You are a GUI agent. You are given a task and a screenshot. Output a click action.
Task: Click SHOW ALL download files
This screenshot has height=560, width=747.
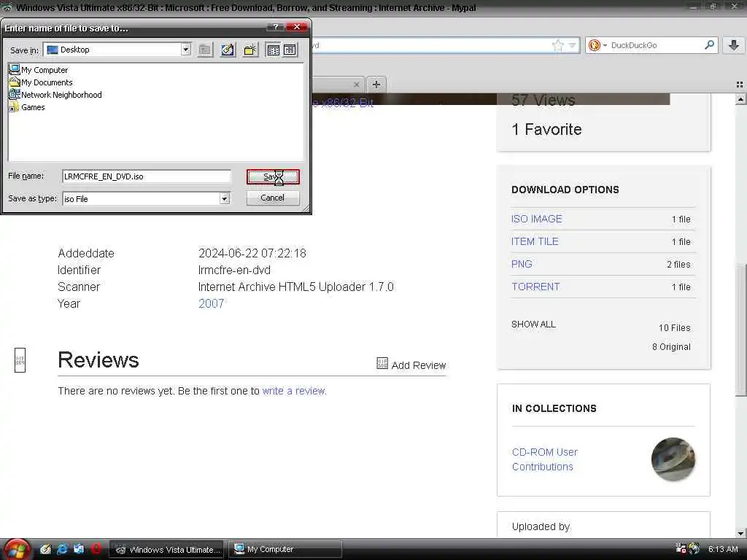point(533,324)
